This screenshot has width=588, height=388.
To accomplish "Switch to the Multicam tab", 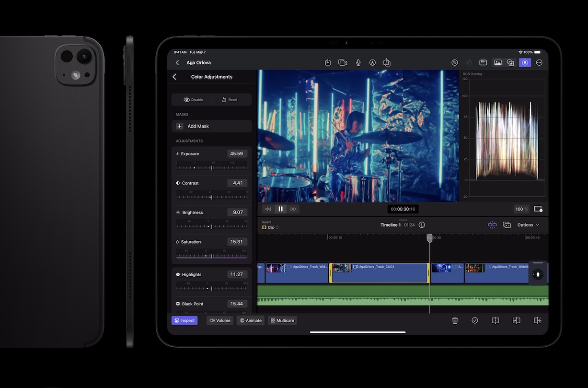I will pyautogui.click(x=282, y=320).
